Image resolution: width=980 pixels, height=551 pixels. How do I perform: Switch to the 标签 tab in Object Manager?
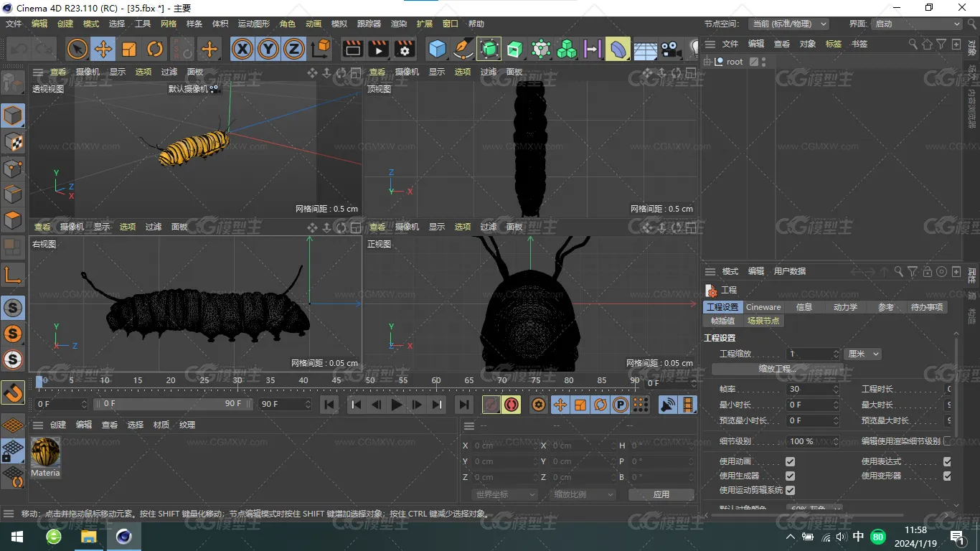tap(834, 44)
